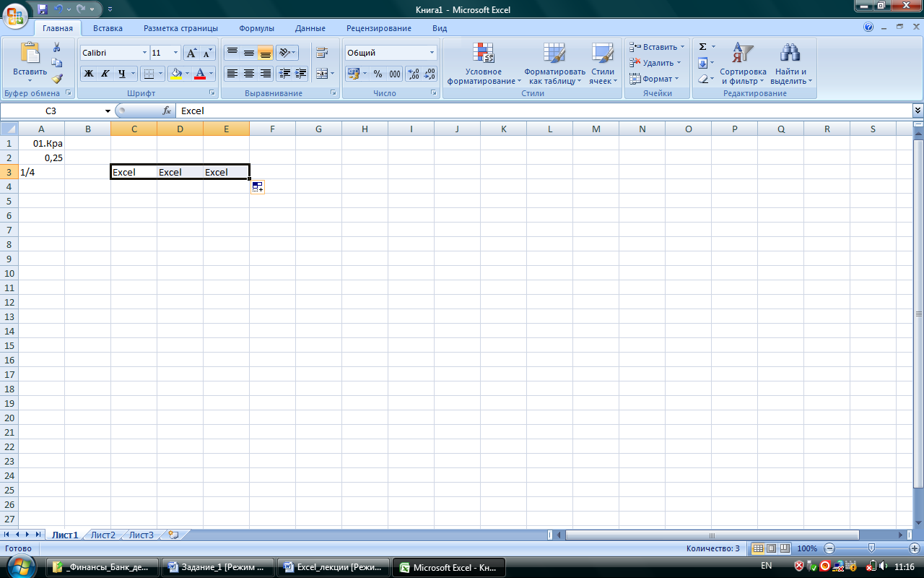Image resolution: width=924 pixels, height=578 pixels.
Task: Click the Insert Function fx icon
Action: click(167, 111)
